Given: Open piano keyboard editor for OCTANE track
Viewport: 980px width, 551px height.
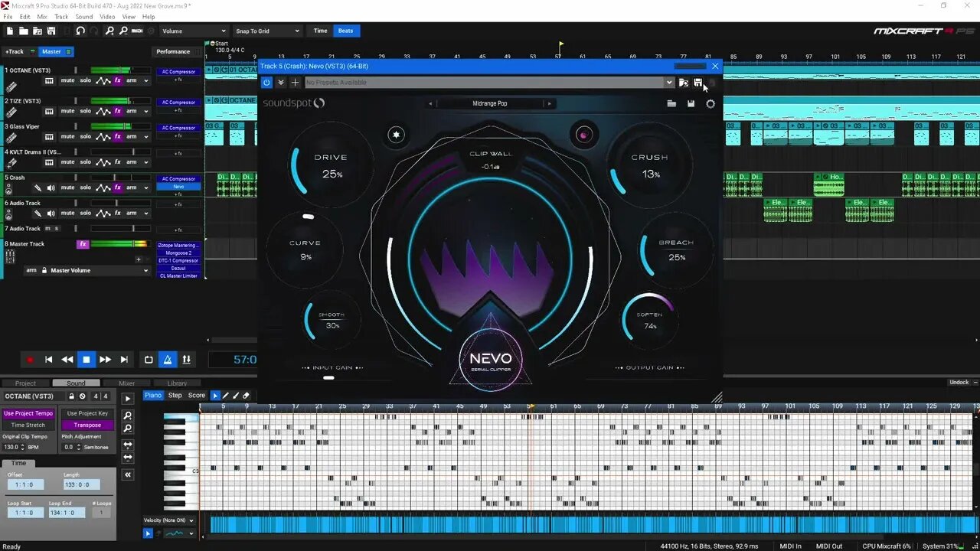Looking at the screenshot, I should [x=50, y=80].
